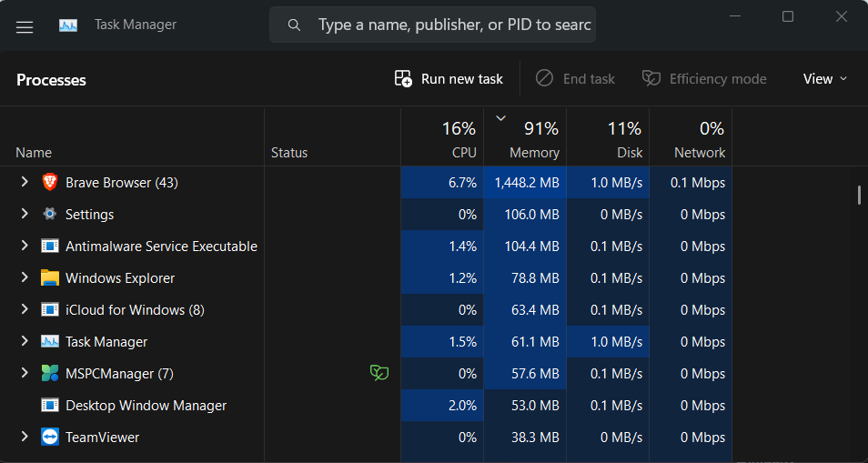Viewport: 868px width, 463px height.
Task: Click the green efficiency leaf status icon
Action: click(x=378, y=373)
